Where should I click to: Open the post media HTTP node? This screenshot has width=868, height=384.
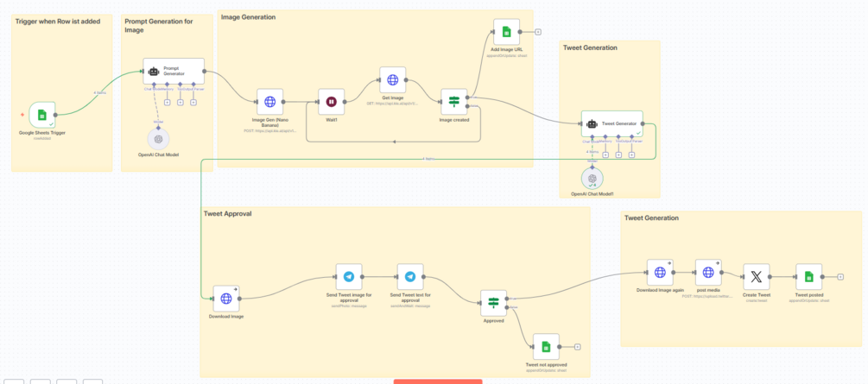[x=708, y=272]
